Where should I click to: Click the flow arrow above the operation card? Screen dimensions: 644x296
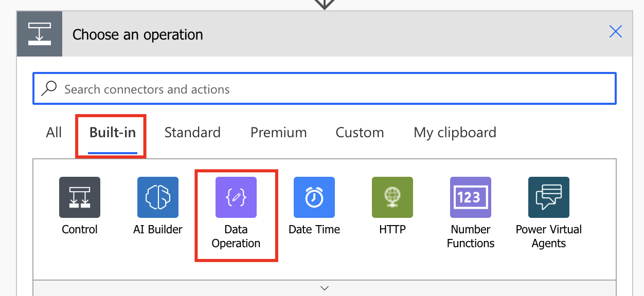click(325, 4)
